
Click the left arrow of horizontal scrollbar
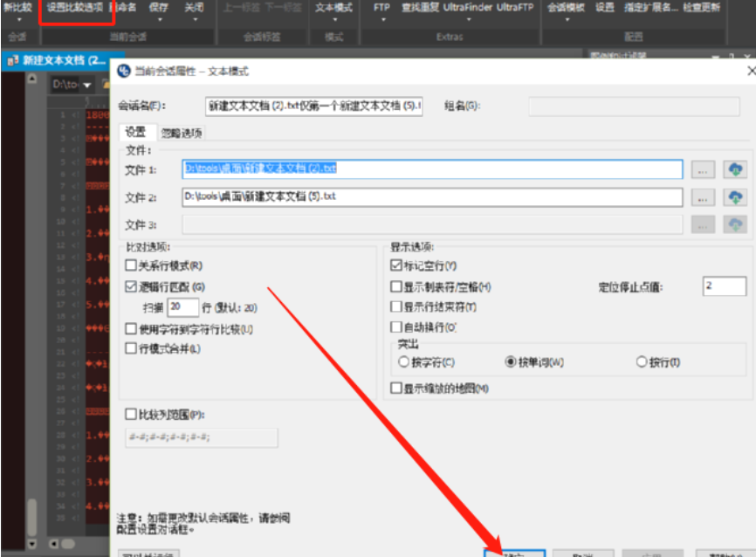click(53, 544)
